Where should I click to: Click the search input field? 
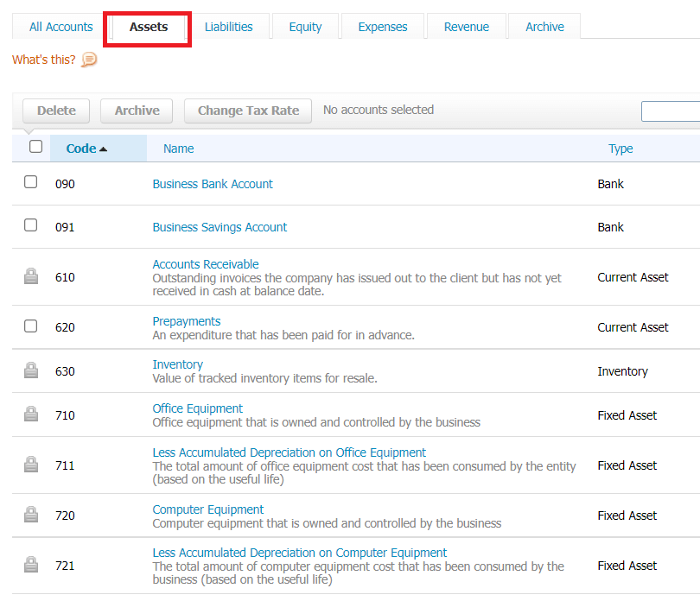click(671, 111)
